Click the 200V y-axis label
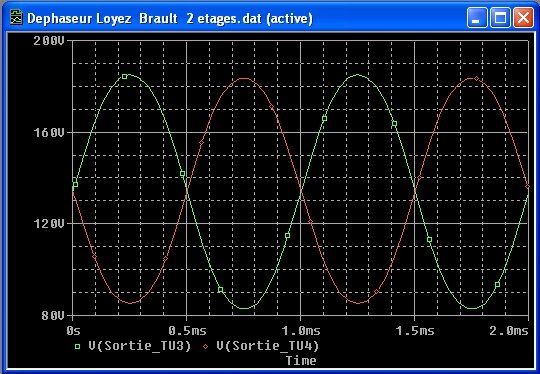The height and width of the screenshot is (374, 540). (x=49, y=41)
